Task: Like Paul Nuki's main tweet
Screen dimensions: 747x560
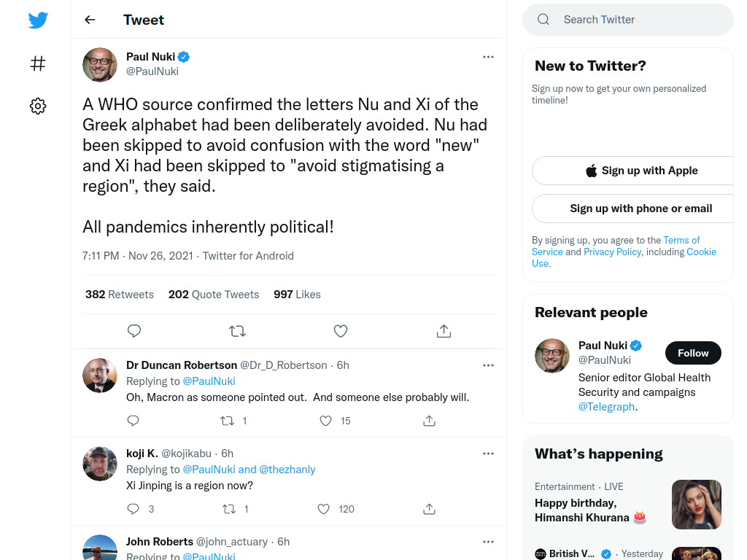Action: [x=340, y=331]
